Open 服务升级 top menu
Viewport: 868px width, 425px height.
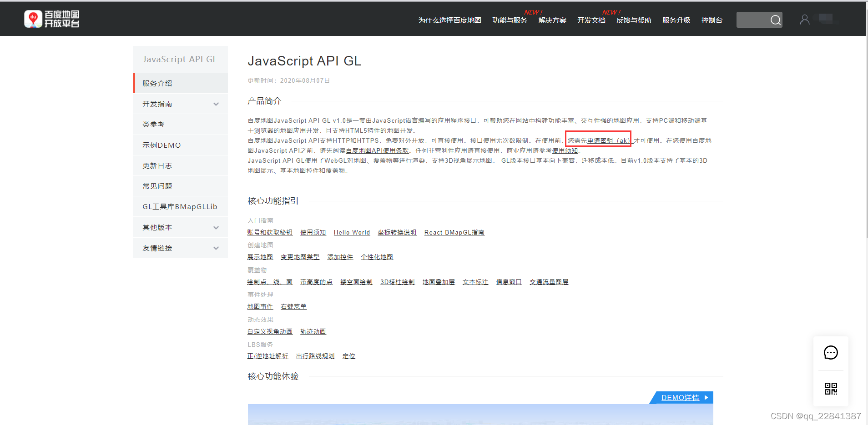676,20
